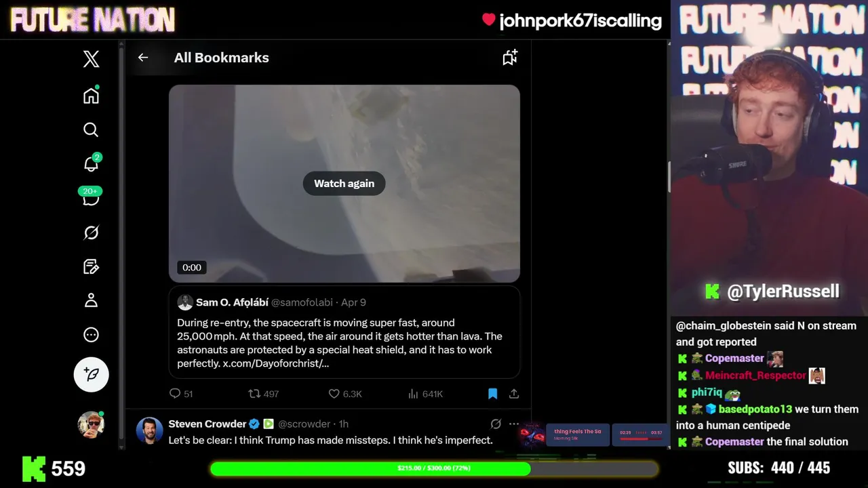Like the post with 6.3K likes

[344, 394]
